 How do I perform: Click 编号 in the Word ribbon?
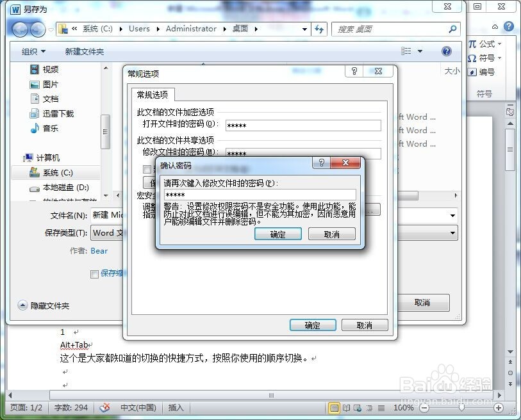[482, 72]
